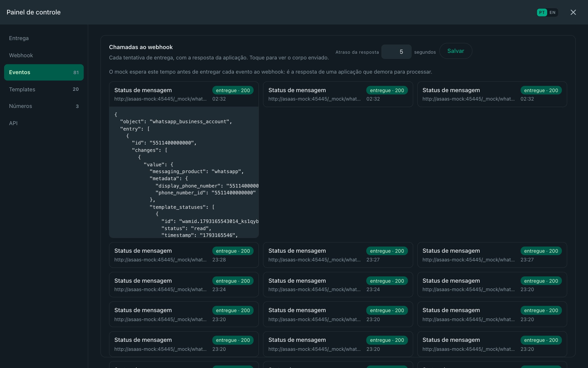
Task: Click the "object": "whatsapp_business_account" JSON line
Action: point(176,122)
